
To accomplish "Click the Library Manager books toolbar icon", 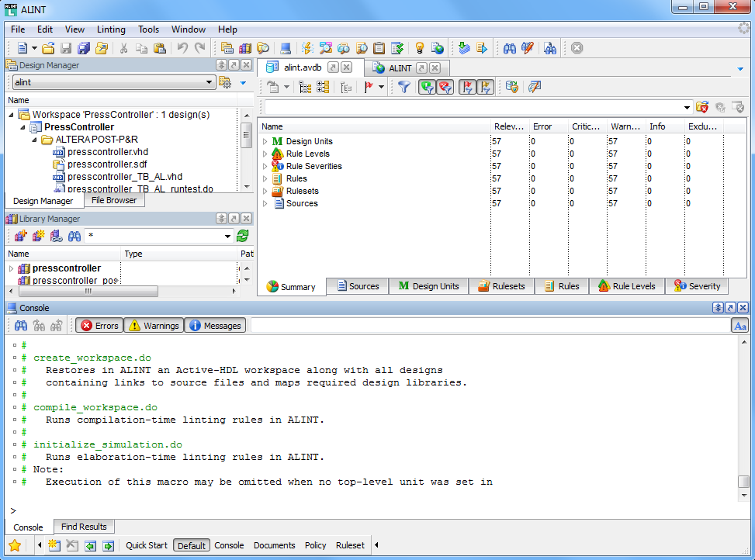I will point(245,48).
